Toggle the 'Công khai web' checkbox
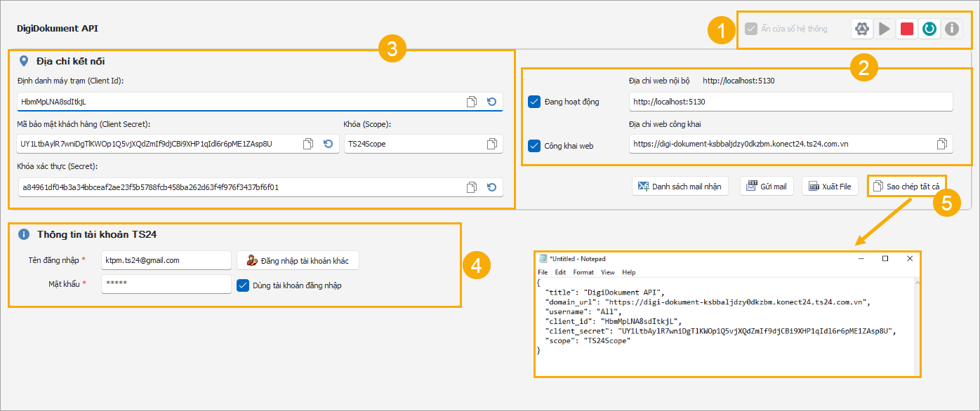 534,146
